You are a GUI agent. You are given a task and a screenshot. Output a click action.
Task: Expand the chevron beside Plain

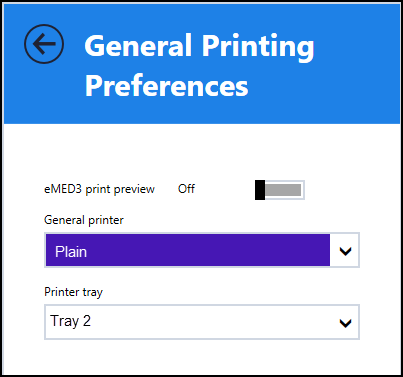[x=345, y=251]
